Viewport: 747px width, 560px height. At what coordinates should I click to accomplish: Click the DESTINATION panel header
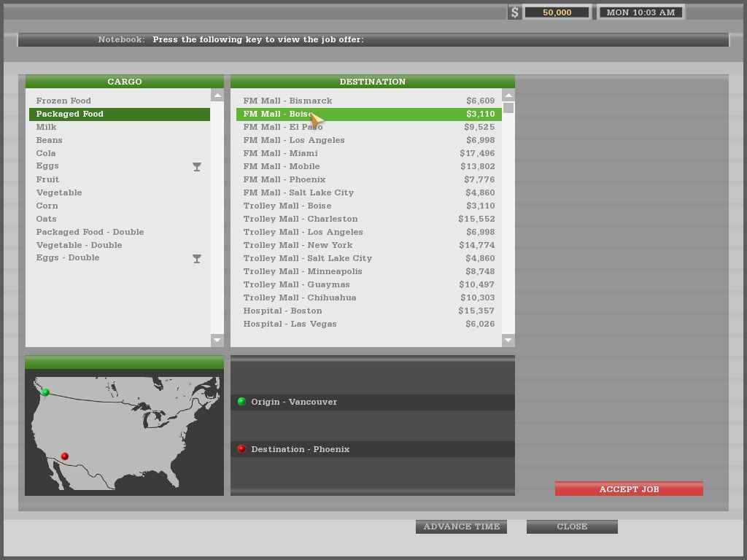372,82
